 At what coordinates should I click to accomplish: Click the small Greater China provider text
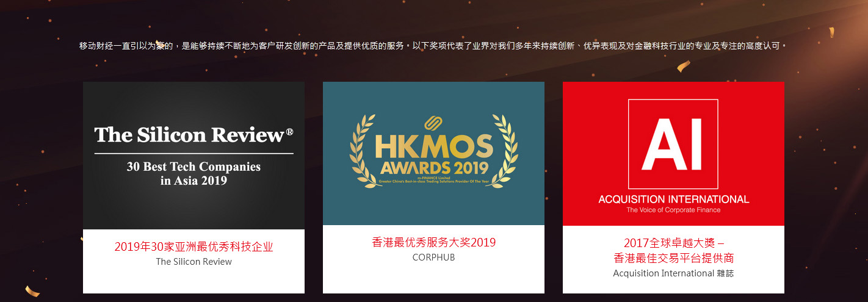[433, 180]
